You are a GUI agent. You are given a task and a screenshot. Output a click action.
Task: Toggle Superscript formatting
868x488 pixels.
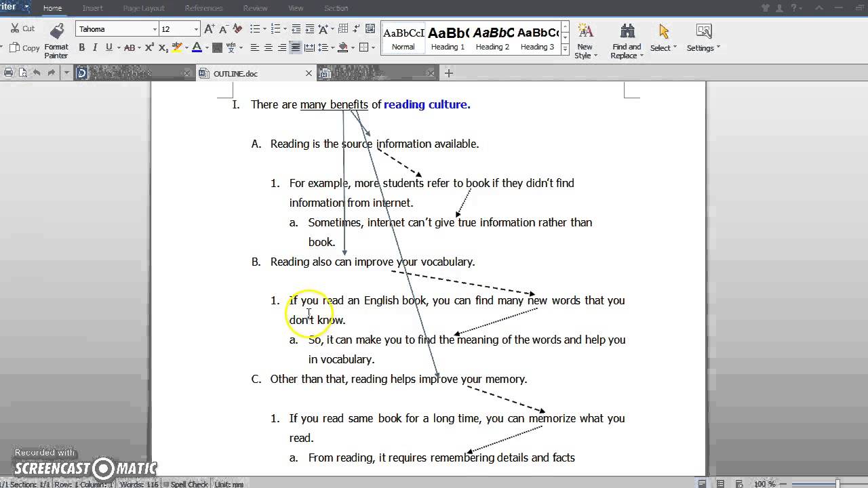tap(150, 47)
